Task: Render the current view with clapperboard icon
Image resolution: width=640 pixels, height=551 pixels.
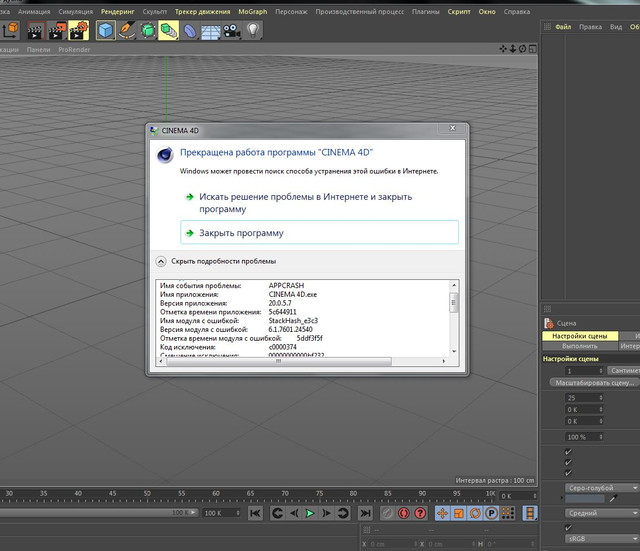Action: [x=36, y=31]
